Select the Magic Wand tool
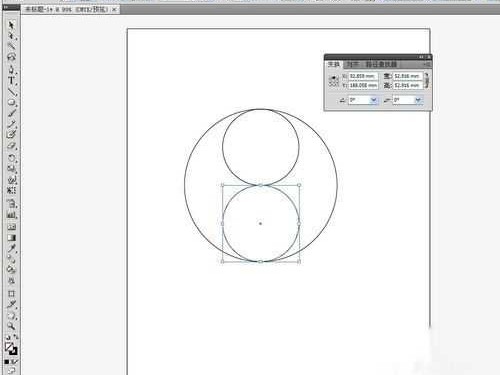 11,46
